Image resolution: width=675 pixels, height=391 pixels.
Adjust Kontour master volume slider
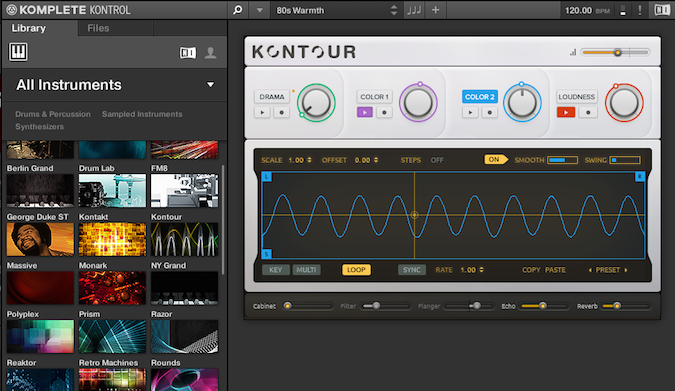(615, 53)
